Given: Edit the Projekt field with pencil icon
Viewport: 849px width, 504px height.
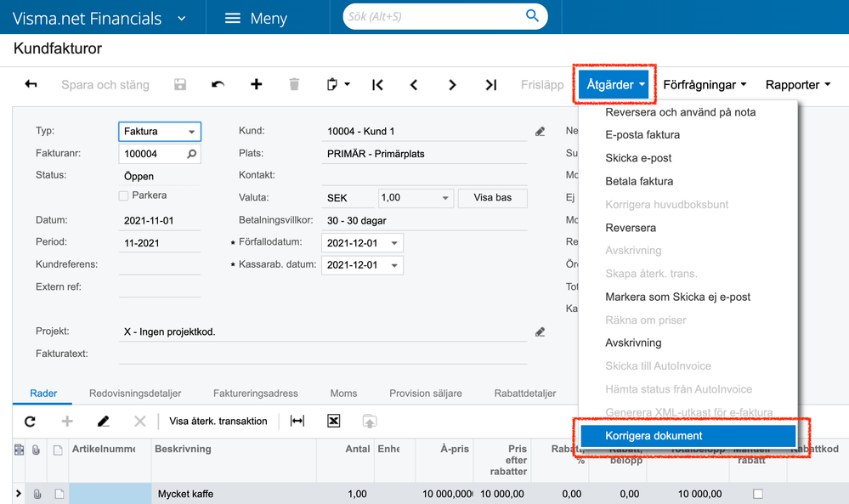Looking at the screenshot, I should click(x=540, y=331).
